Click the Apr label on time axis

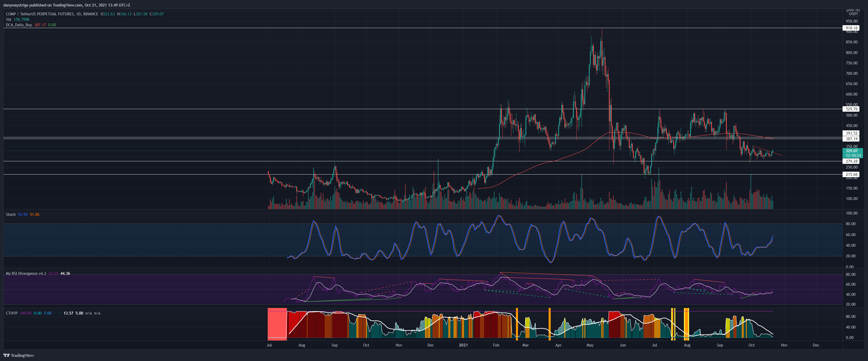558,345
